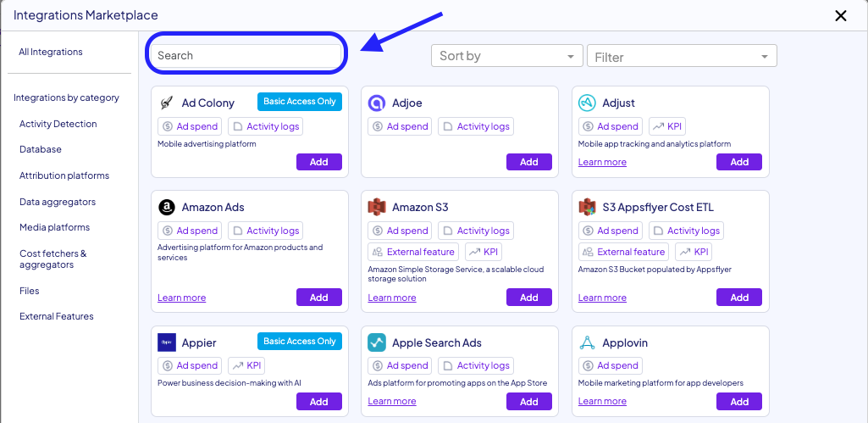Image resolution: width=868 pixels, height=423 pixels.
Task: Click the Adjoe logo icon
Action: (377, 103)
